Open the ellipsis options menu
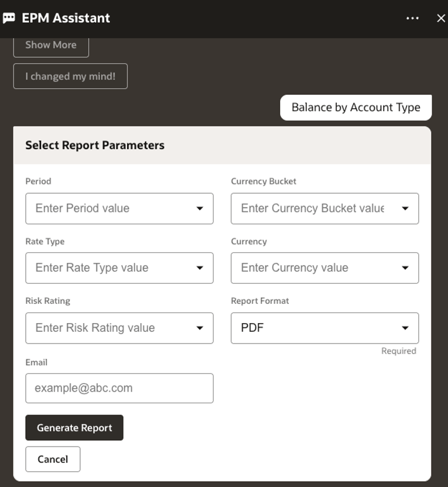The image size is (448, 487). pyautogui.click(x=412, y=18)
